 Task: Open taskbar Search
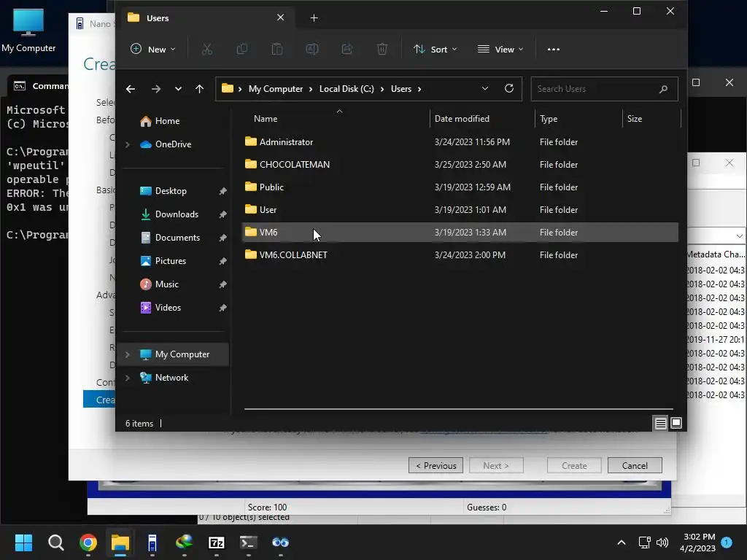[x=55, y=542]
